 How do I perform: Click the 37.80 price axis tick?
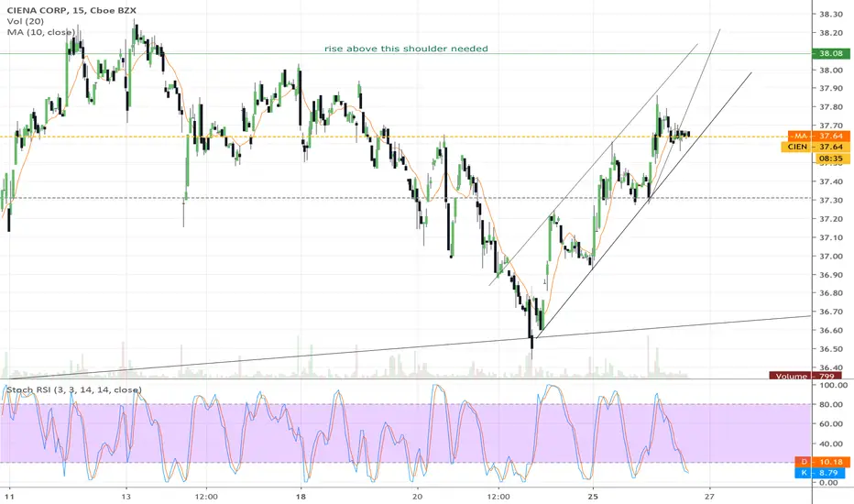click(x=831, y=107)
